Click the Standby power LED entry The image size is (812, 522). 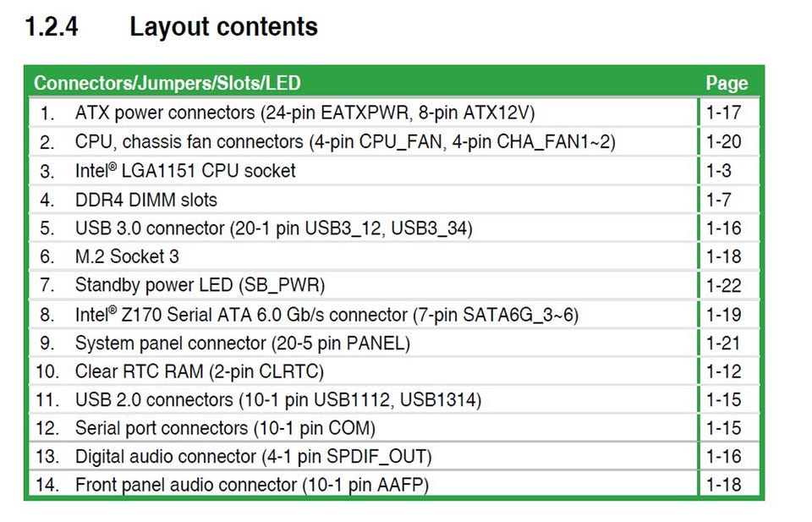coord(200,285)
